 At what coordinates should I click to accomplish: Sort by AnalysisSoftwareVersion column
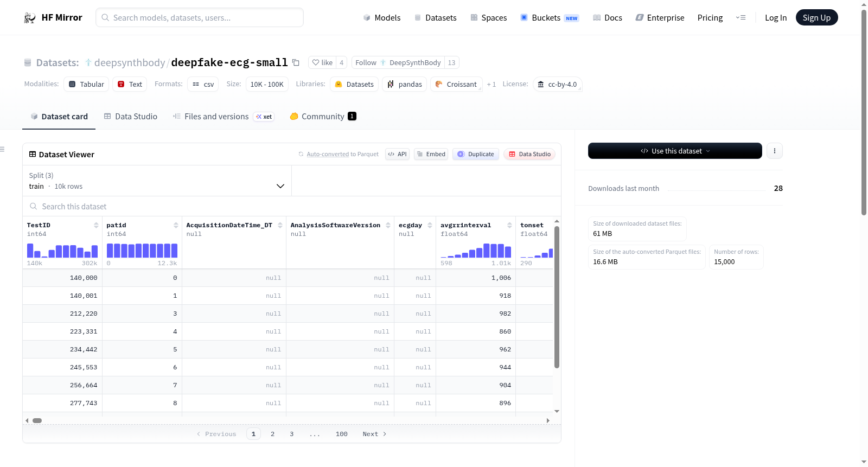pyautogui.click(x=388, y=225)
